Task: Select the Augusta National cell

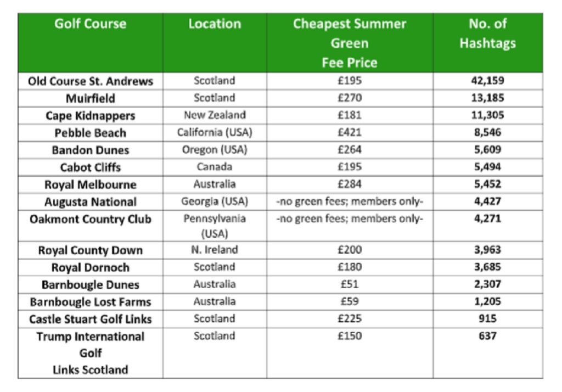Action: pos(91,201)
